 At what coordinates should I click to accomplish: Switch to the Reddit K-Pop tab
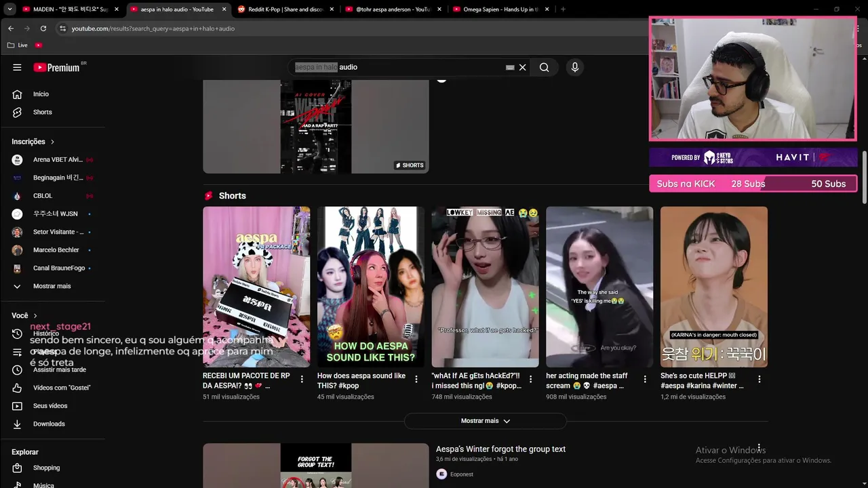(285, 9)
